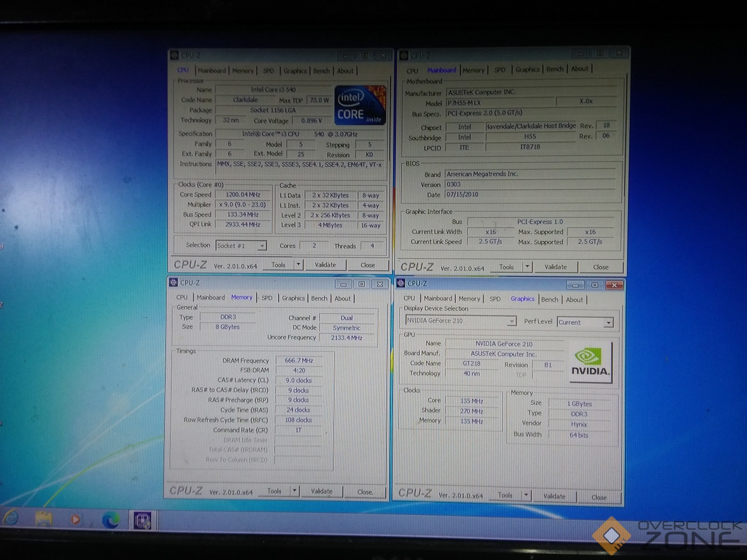Click the Bus Width 64 bits value
The height and width of the screenshot is (560, 747).
pos(579,435)
